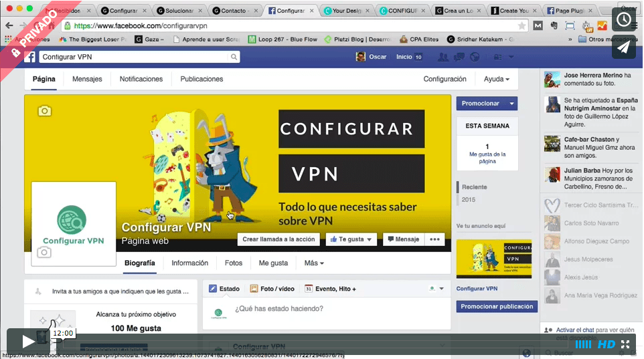Open the three-dots more options button

click(434, 239)
